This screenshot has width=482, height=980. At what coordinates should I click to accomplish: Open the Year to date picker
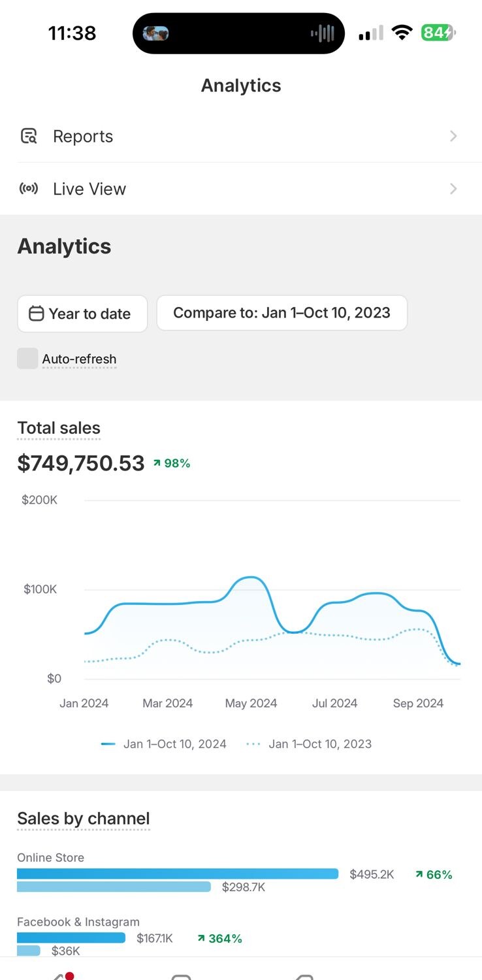click(82, 314)
